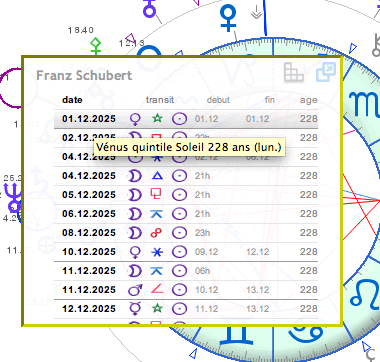Click red opposition symbol in 08.12.2025 row
Image resolution: width=380 pixels, height=362 pixels.
pos(157,233)
